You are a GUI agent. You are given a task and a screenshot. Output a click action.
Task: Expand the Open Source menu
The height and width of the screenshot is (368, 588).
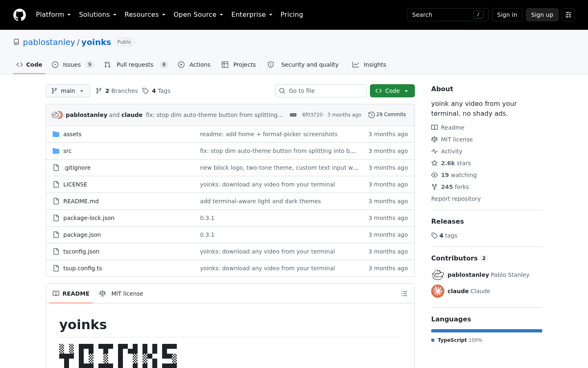point(198,15)
